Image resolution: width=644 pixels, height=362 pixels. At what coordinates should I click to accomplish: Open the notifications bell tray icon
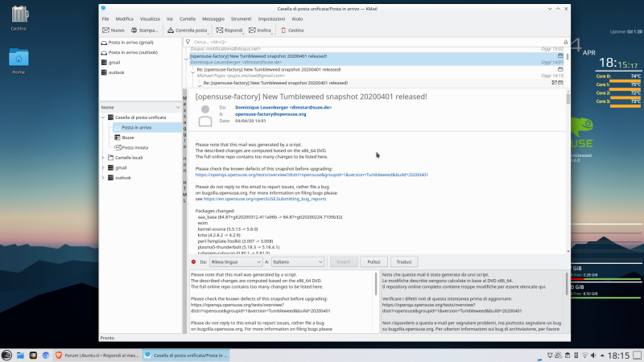tap(550, 356)
